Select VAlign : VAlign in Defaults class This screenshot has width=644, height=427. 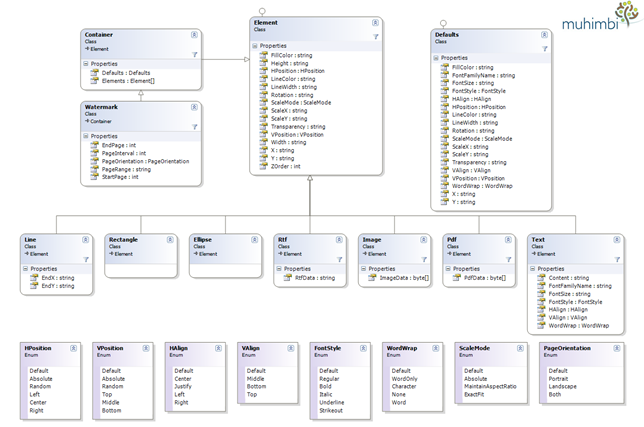click(x=472, y=170)
